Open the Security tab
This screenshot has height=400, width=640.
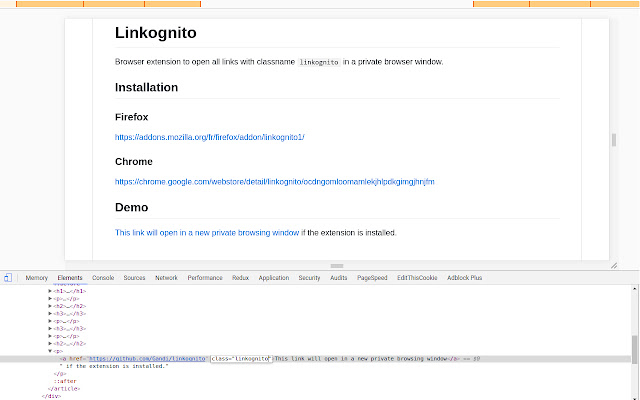coord(309,278)
